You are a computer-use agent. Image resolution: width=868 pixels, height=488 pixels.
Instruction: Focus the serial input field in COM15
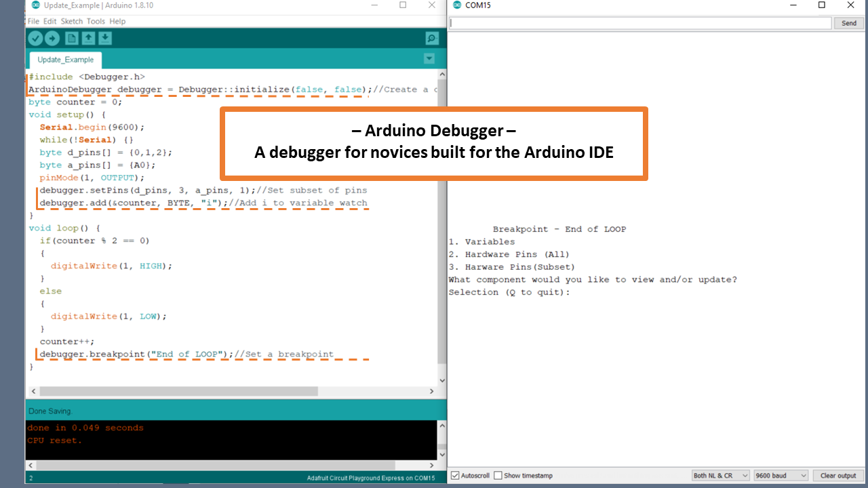click(640, 23)
